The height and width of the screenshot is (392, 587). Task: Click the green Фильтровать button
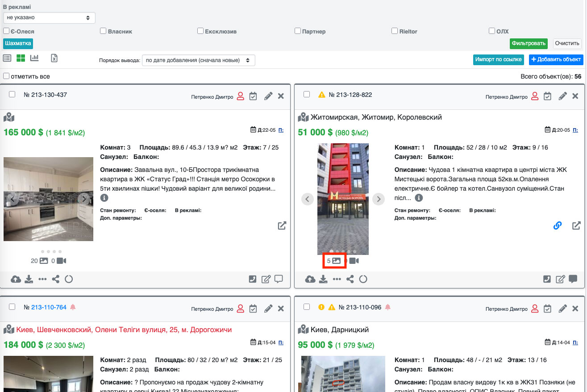529,43
